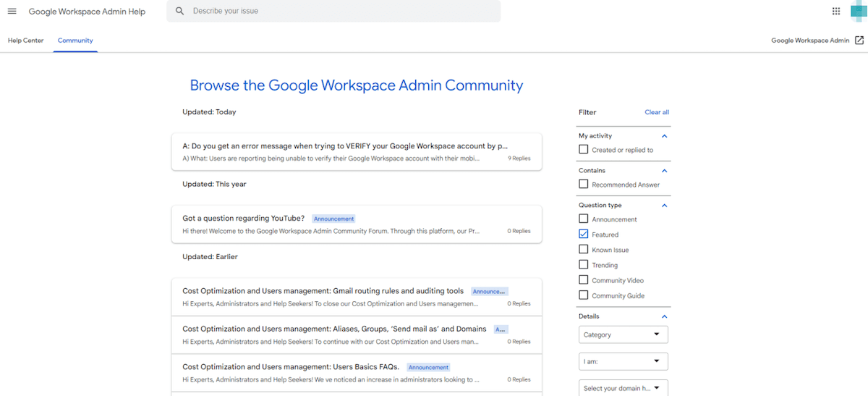This screenshot has height=396, width=868.
Task: Click the Announcement tag on the YouTube post
Action: pos(333,219)
